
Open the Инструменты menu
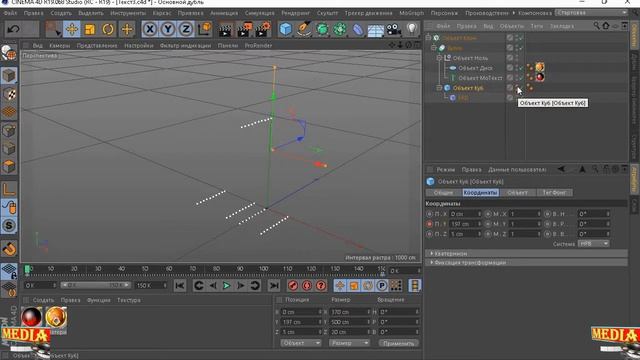pos(128,13)
